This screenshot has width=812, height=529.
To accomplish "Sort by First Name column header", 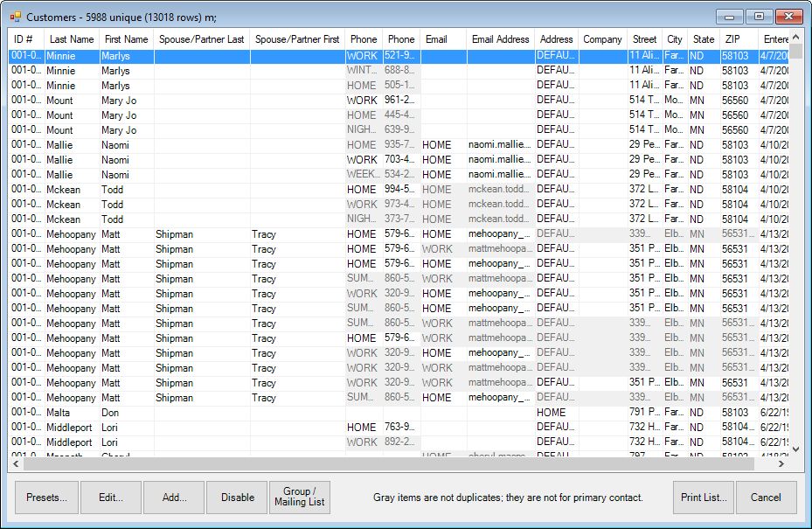I will click(127, 39).
